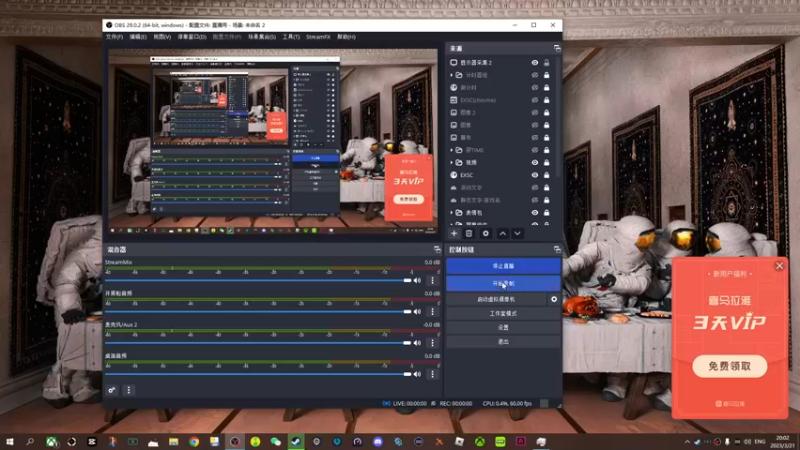This screenshot has width=800, height=450.
Task: Open the Windows Start menu
Action: tap(10, 442)
